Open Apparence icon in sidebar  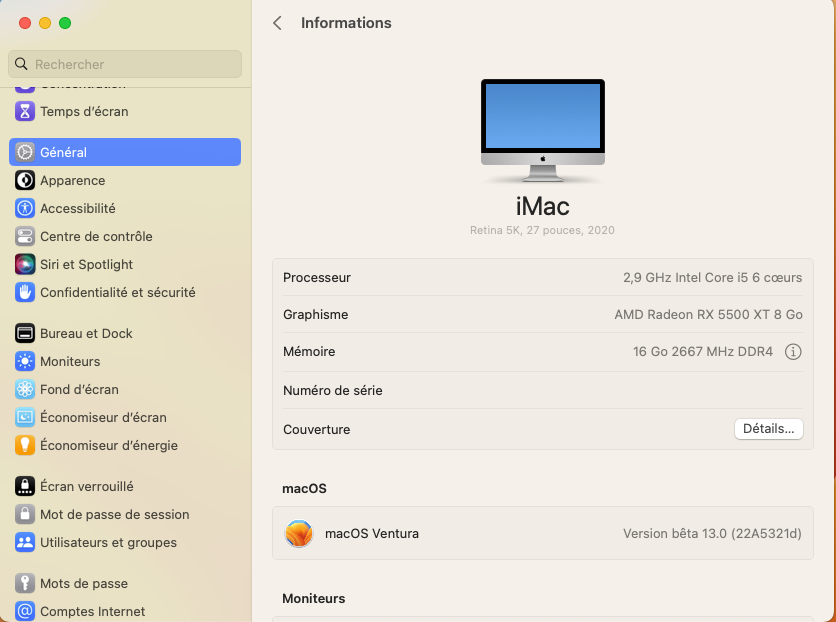click(25, 180)
